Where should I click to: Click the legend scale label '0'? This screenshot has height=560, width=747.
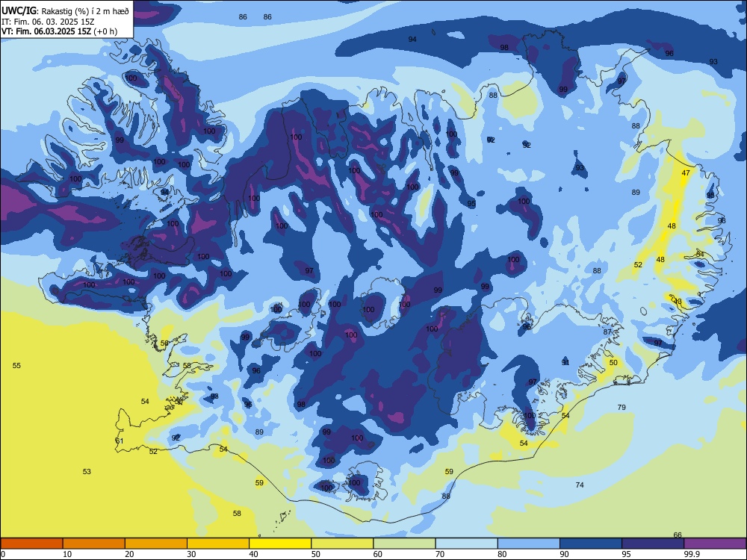3,554
